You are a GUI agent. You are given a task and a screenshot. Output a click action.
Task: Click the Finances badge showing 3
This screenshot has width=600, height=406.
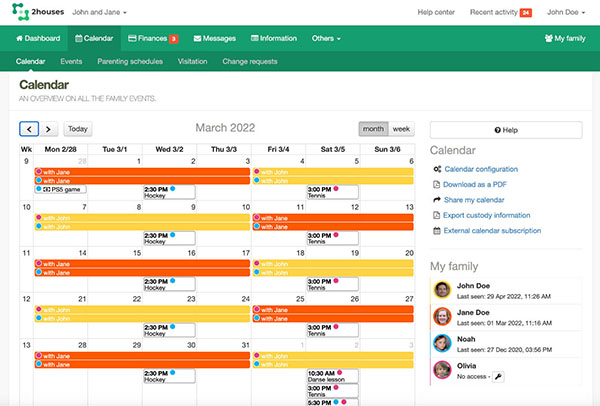[173, 39]
